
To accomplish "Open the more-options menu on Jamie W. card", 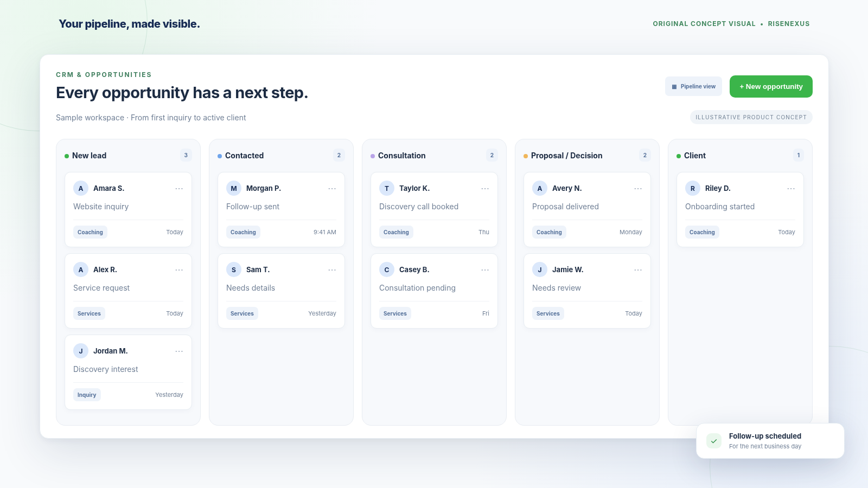I will coord(638,270).
